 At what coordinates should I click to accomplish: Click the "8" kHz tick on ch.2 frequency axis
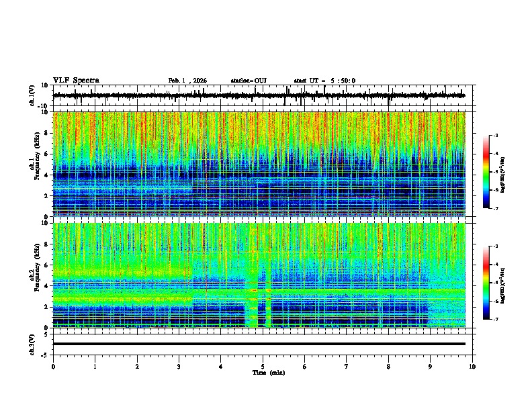click(x=47, y=244)
